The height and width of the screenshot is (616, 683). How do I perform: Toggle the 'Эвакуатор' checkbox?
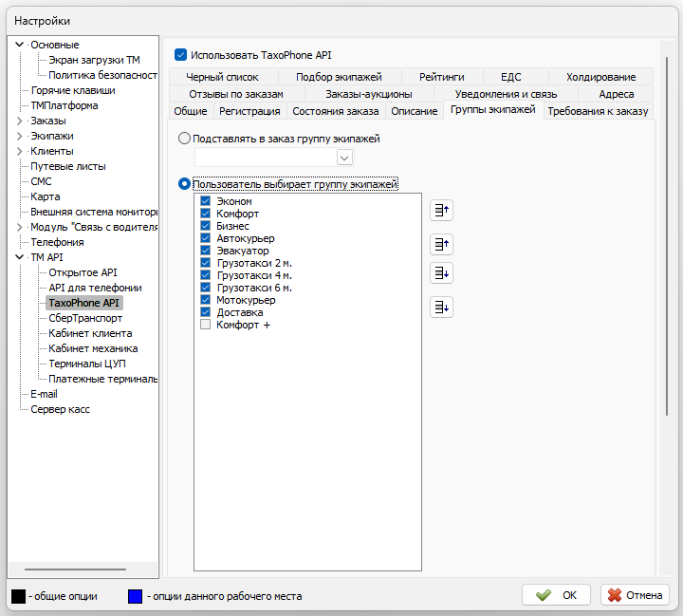coord(205,251)
